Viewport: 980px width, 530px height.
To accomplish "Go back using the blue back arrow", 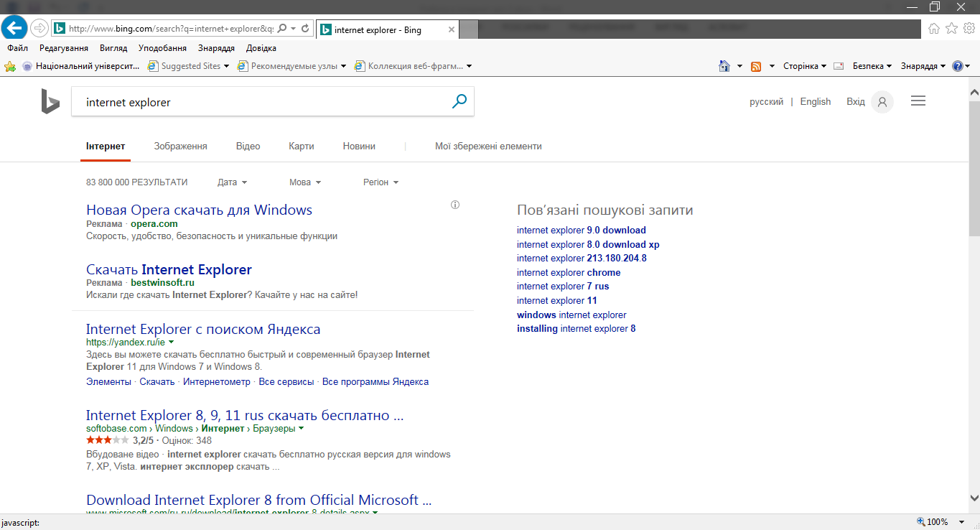I will pyautogui.click(x=14, y=28).
